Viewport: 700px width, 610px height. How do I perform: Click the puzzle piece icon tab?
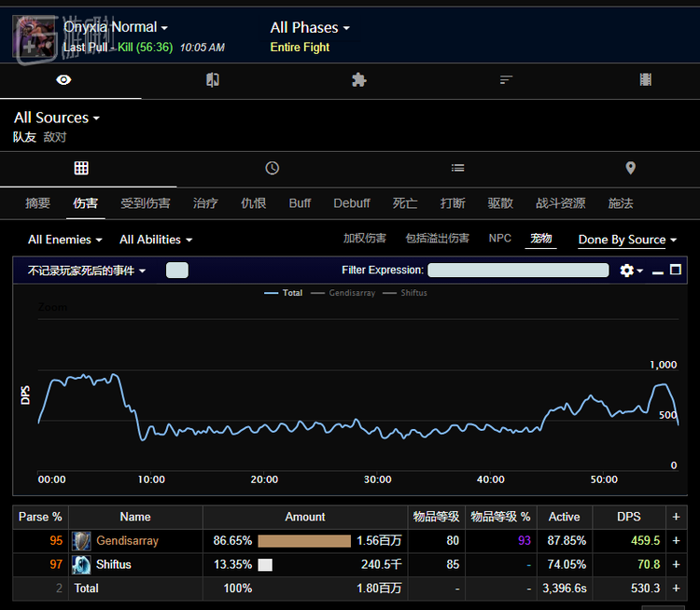point(358,80)
